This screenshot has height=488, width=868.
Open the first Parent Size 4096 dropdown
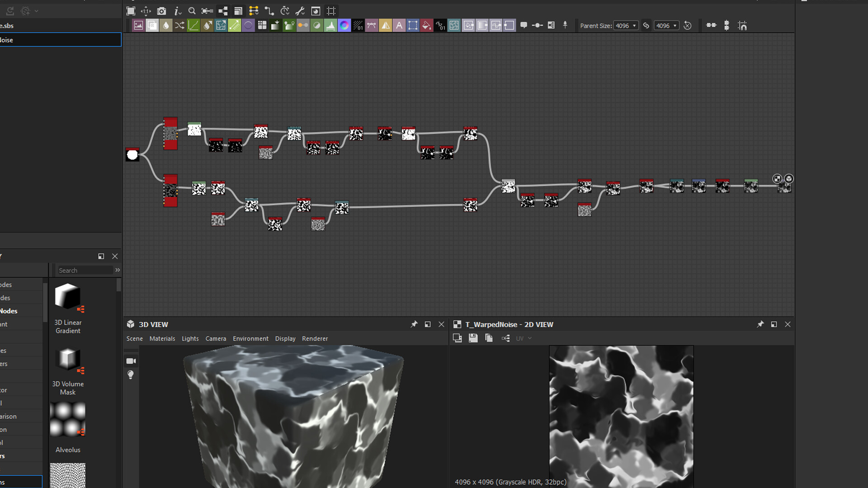click(x=626, y=25)
